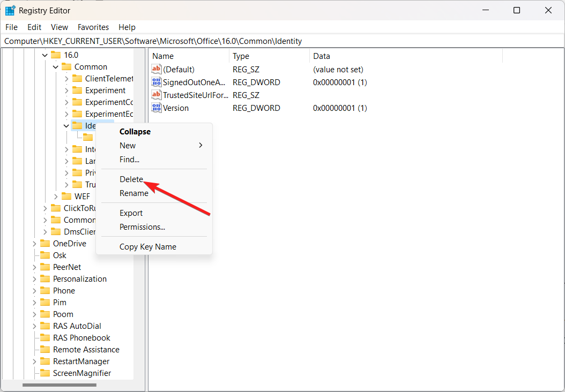Collapse the Common key under 16.0

(56, 67)
